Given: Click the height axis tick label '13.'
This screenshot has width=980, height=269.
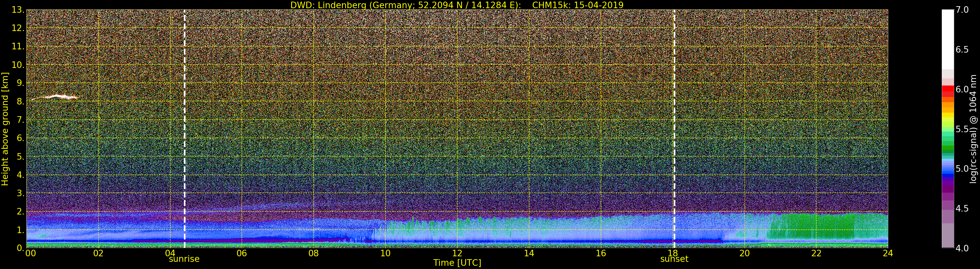Looking at the screenshot, I should click(x=18, y=10).
